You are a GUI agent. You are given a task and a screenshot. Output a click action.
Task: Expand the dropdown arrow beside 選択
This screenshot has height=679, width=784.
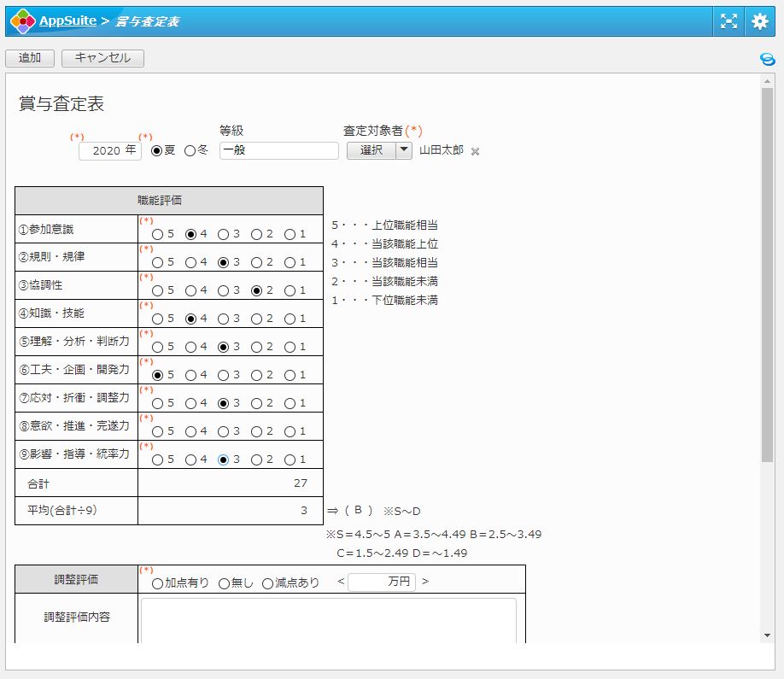(x=404, y=150)
